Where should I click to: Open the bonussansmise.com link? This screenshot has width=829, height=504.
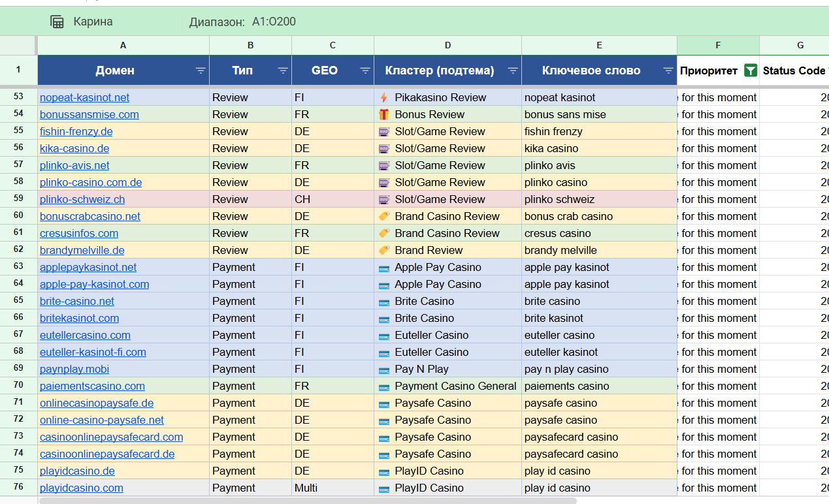tap(89, 114)
